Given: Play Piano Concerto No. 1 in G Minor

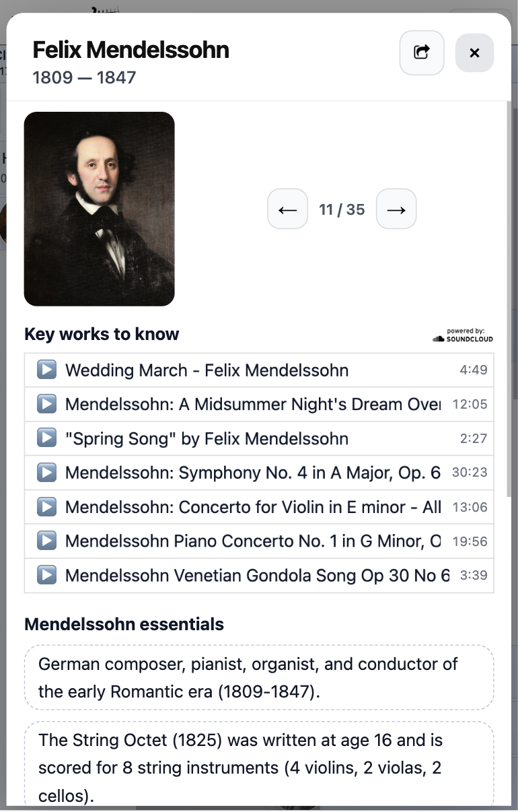Looking at the screenshot, I should tap(46, 541).
